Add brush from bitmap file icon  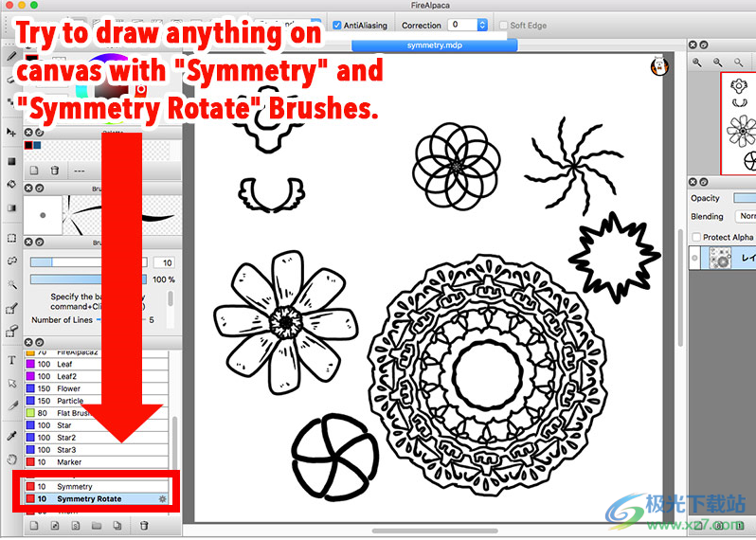pyautogui.click(x=55, y=526)
